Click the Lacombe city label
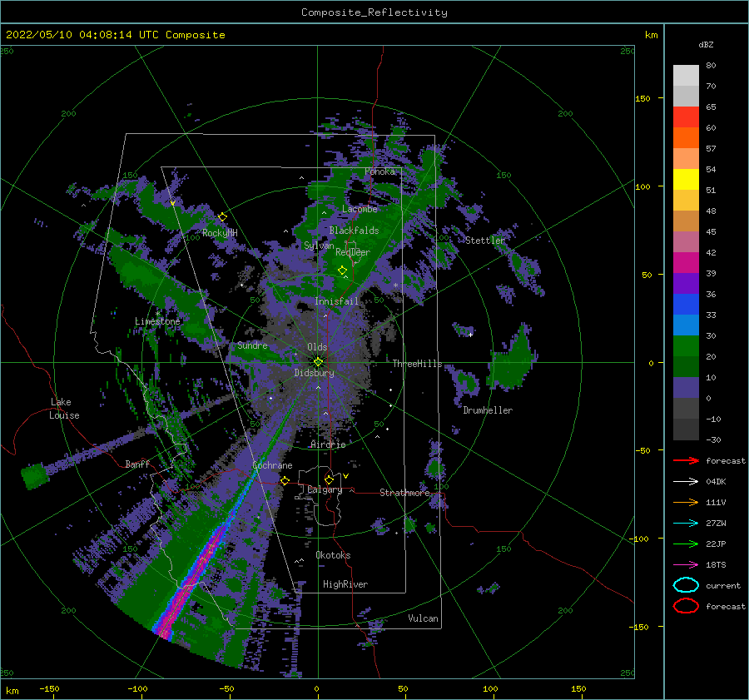 pos(360,209)
